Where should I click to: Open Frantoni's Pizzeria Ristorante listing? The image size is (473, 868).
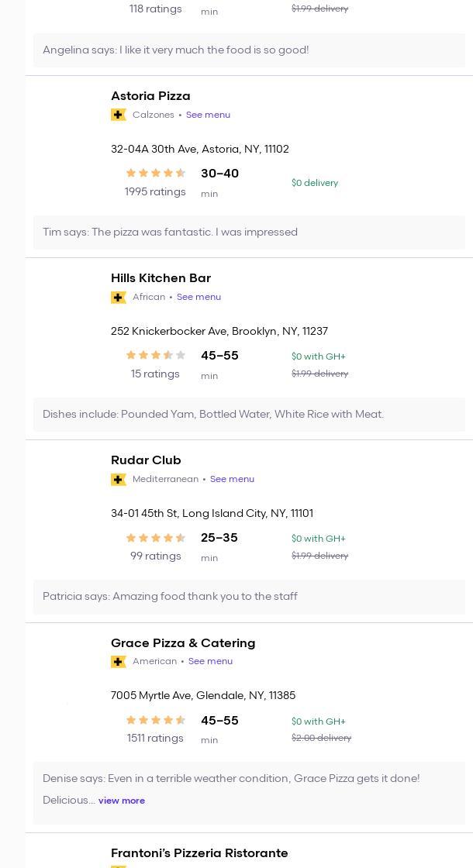pos(199,853)
